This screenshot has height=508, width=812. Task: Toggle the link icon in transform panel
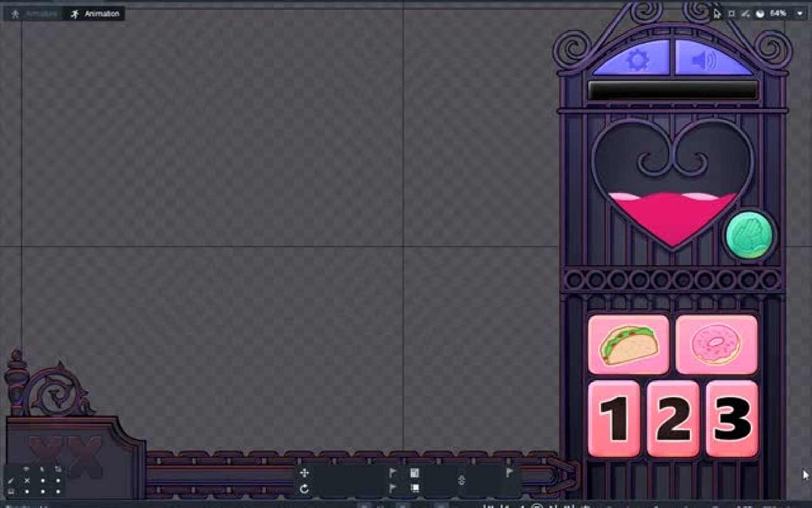click(x=461, y=480)
